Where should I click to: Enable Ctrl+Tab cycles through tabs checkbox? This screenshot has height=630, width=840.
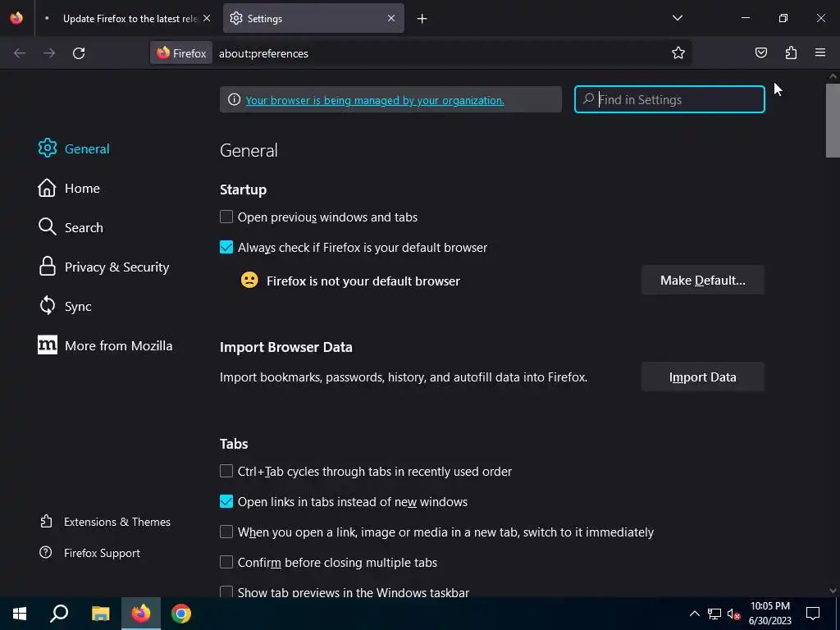click(226, 471)
